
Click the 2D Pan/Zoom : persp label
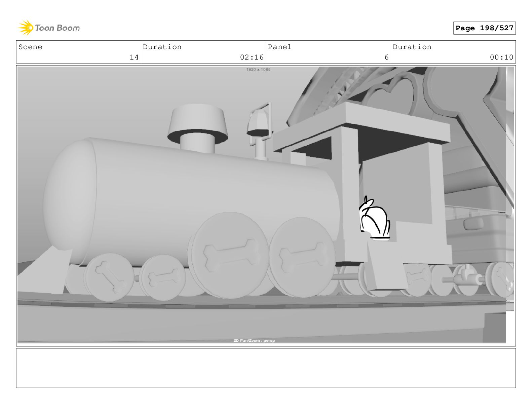[254, 341]
